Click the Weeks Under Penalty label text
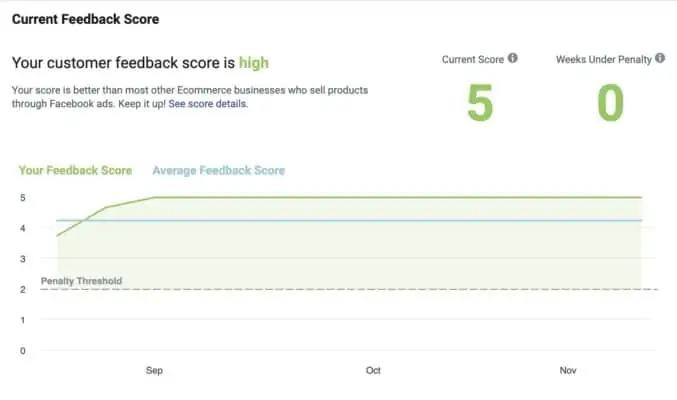Image resolution: width=677 pixels, height=400 pixels. [605, 59]
